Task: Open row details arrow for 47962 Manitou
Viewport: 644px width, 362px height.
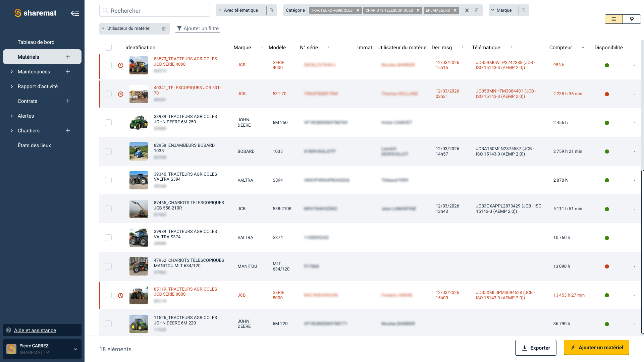Action: click(634, 266)
